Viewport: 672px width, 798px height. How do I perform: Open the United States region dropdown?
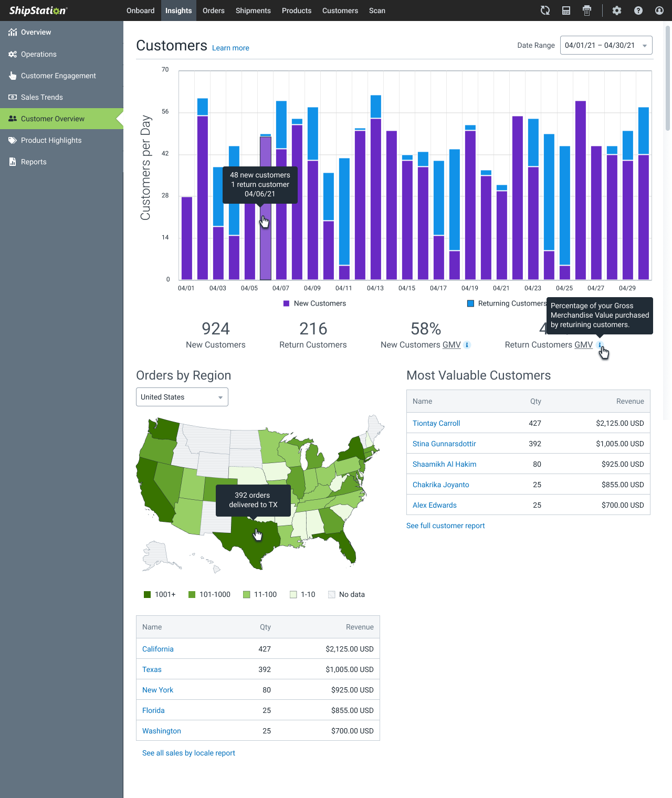(x=182, y=397)
